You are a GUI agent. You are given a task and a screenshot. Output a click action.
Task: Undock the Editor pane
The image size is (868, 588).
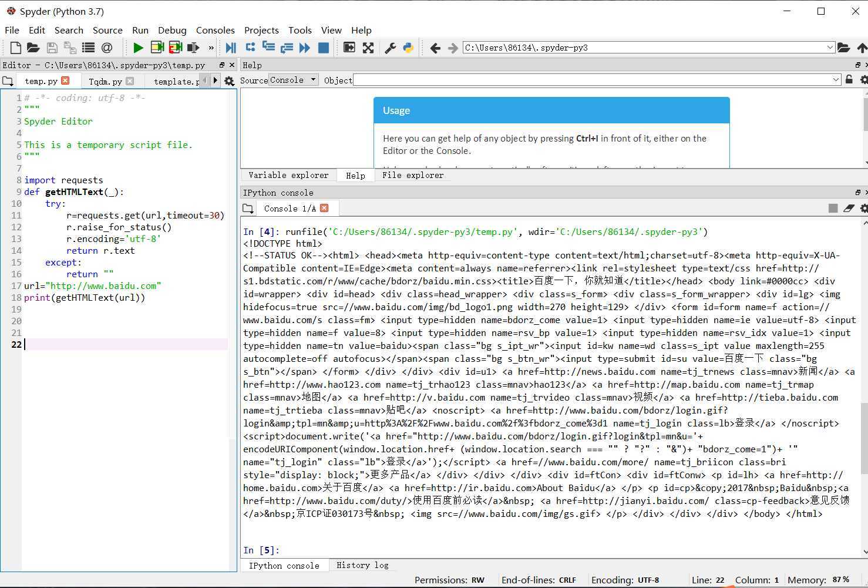click(222, 65)
